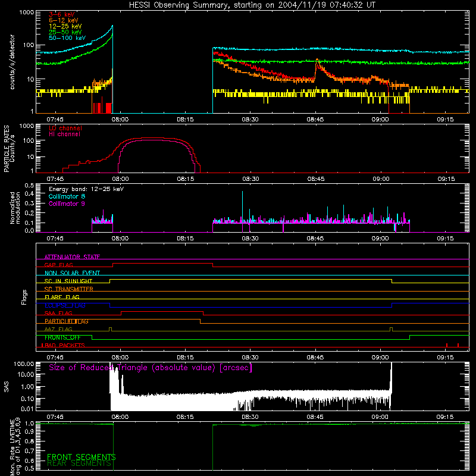Select the '3-6 keV' legend label

point(62,14)
